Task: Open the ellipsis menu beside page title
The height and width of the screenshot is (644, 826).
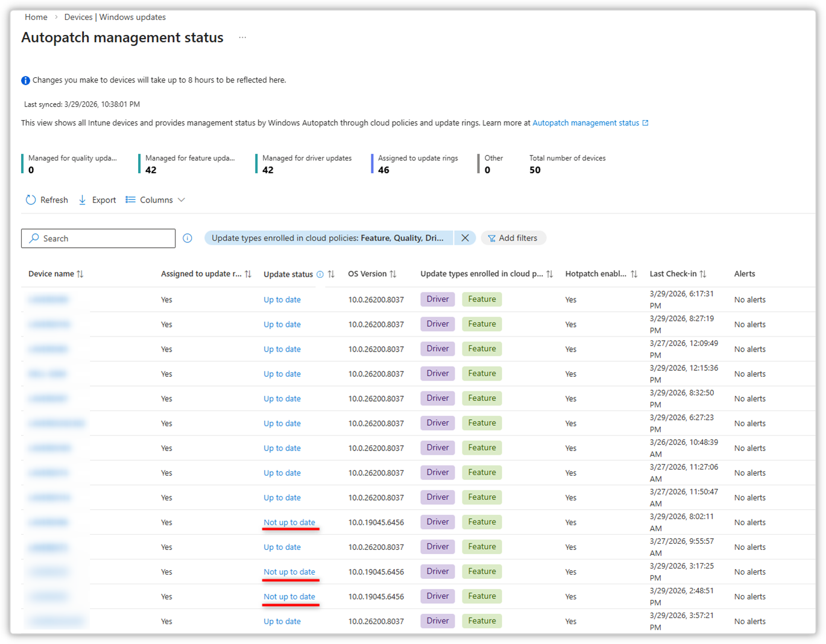Action: 242,37
